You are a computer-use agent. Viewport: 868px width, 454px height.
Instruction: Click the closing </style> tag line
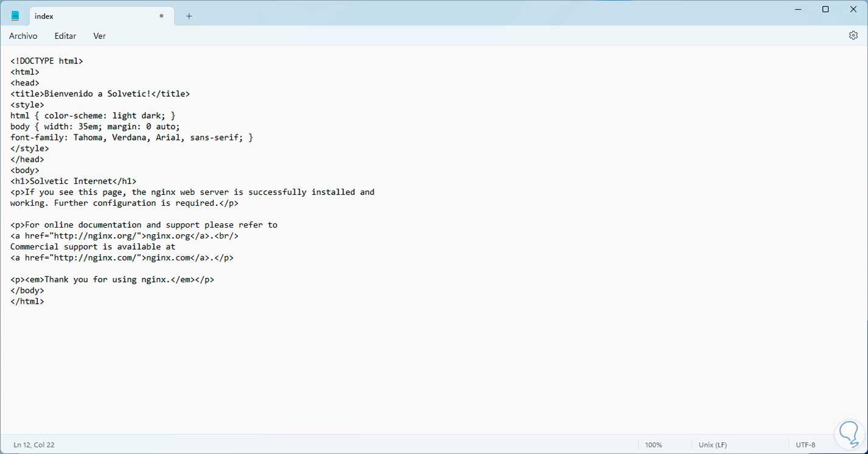click(x=30, y=148)
